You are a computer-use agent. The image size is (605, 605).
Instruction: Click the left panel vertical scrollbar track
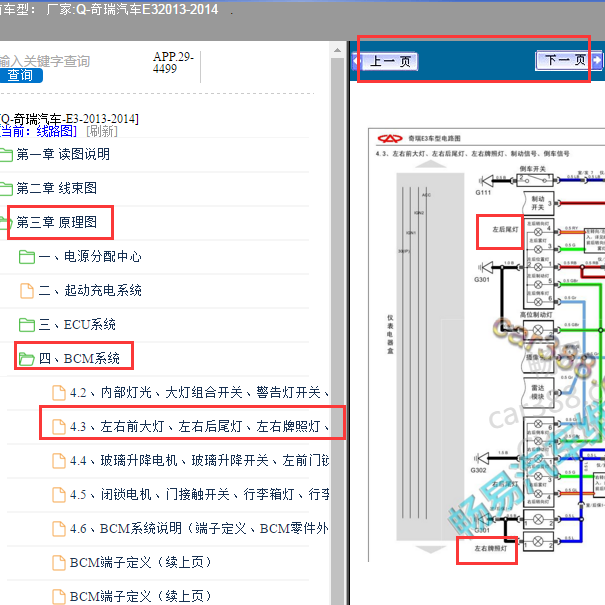(337, 331)
